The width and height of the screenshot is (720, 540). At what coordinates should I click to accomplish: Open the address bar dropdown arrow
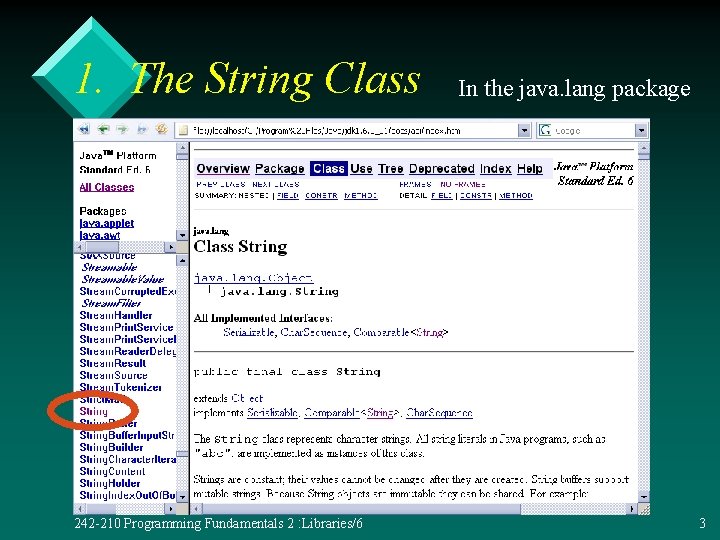pyautogui.click(x=524, y=131)
